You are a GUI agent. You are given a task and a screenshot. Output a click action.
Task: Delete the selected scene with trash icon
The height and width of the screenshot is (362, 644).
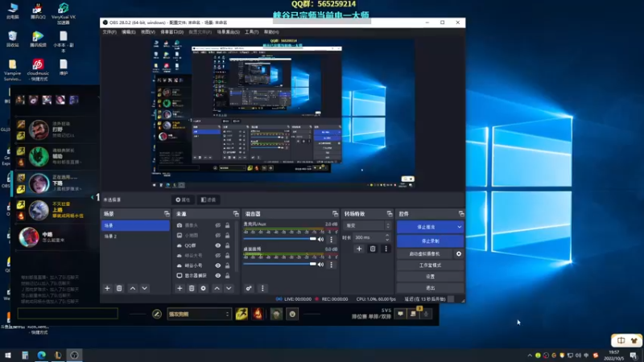(119, 289)
